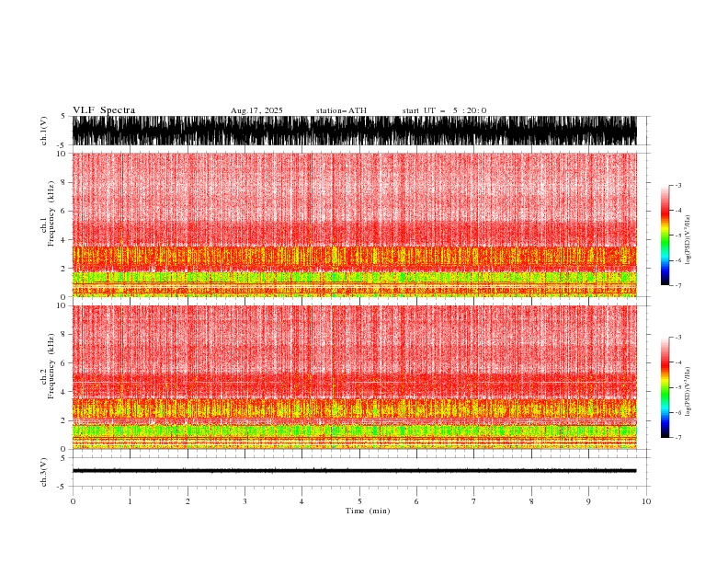The image size is (728, 563).
Task: Click time axis tick label '10'
Action: coord(646,501)
